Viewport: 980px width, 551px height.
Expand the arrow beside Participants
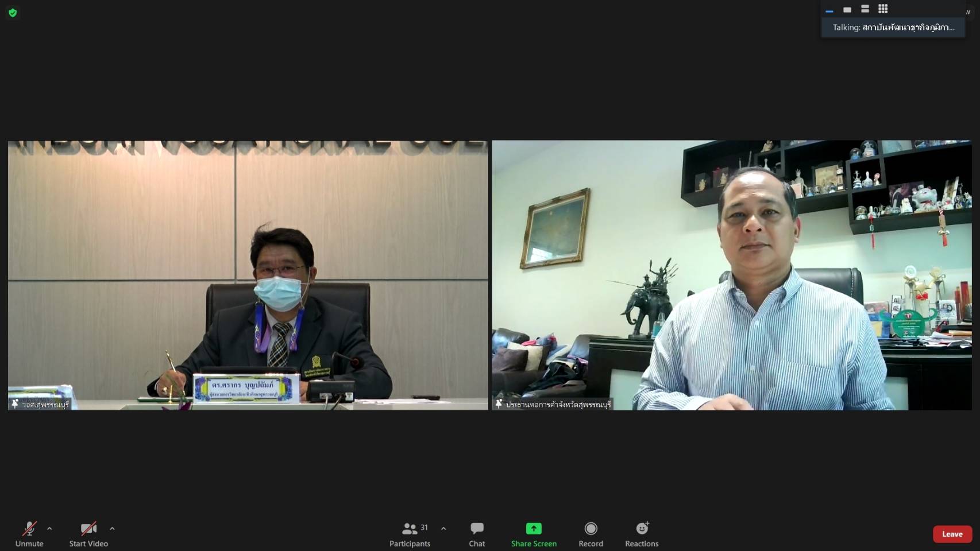click(x=443, y=529)
